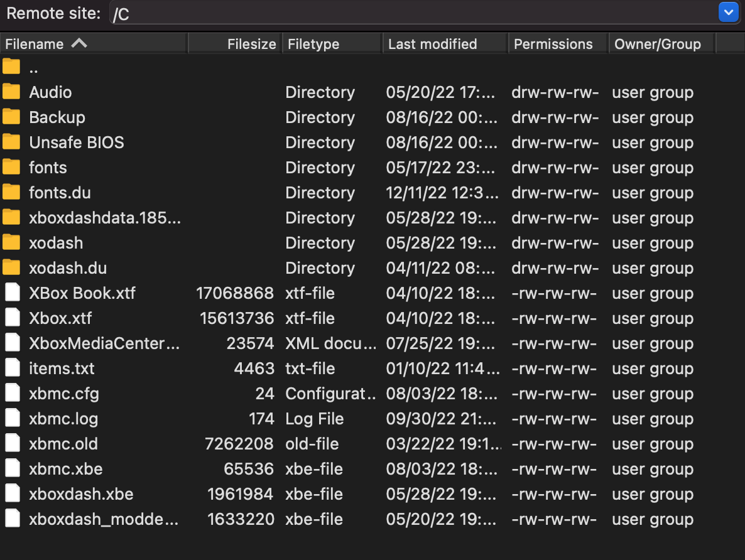
Task: Select the xodash directory name
Action: click(56, 243)
